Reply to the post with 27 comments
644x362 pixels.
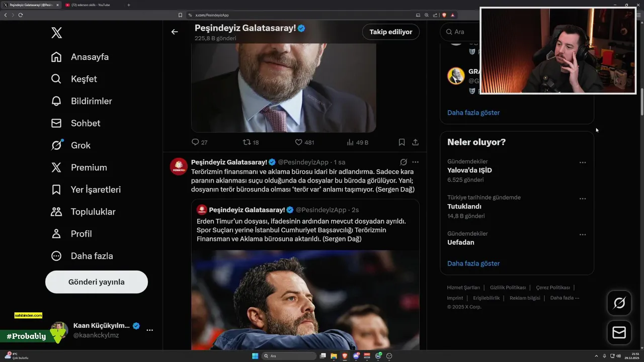[199, 142]
